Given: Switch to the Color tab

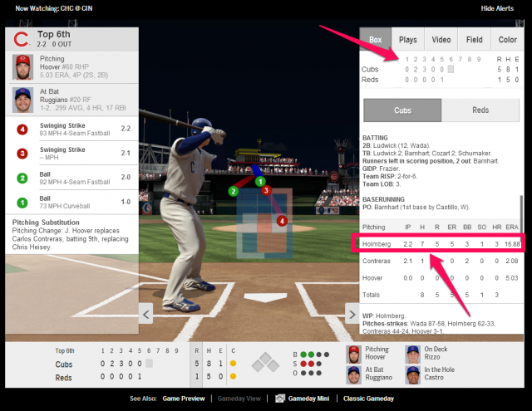Looking at the screenshot, I should 508,39.
